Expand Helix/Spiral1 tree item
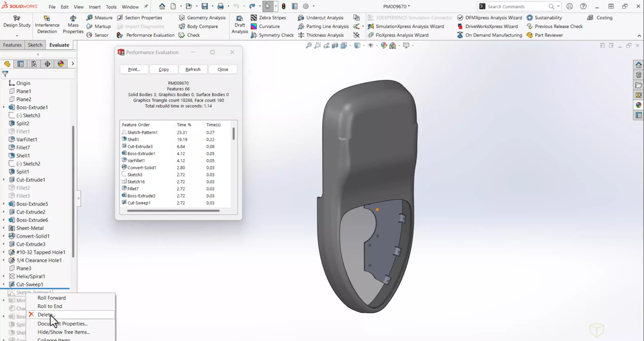The image size is (644, 341). coord(3,276)
